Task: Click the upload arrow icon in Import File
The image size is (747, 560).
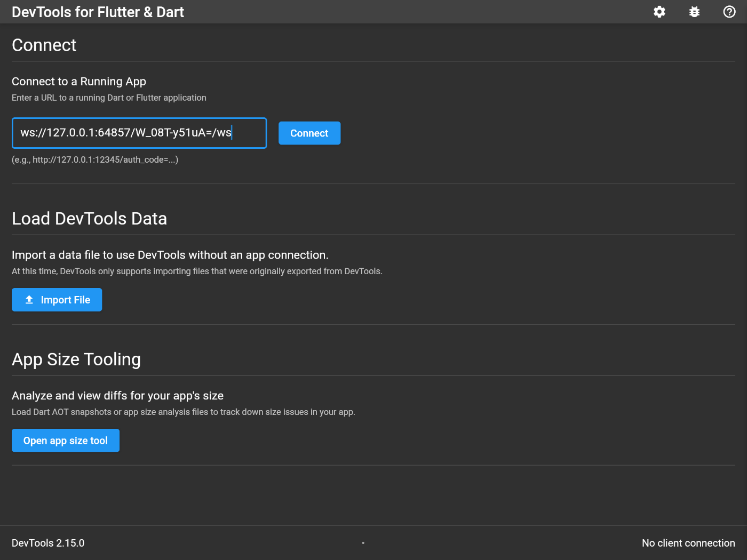Action: coord(29,300)
